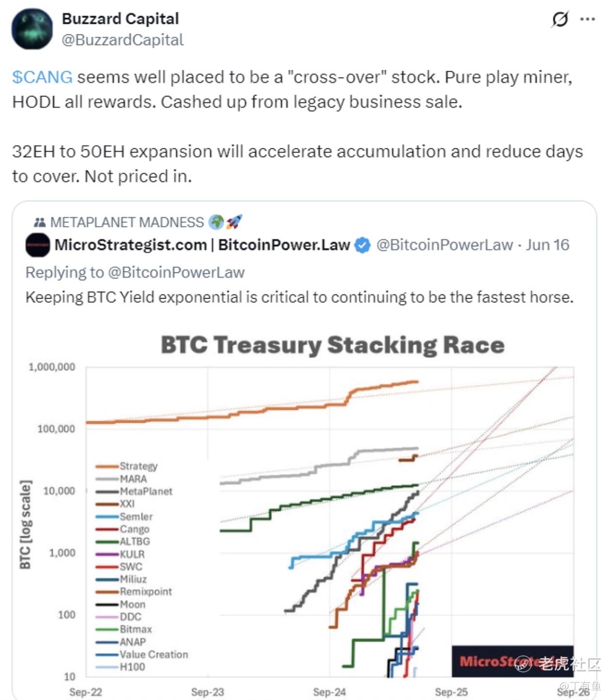Viewport: 613px width, 700px height.
Task: Click the MicroStrategist.com | BitcoinPower.Law name
Action: 202,245
